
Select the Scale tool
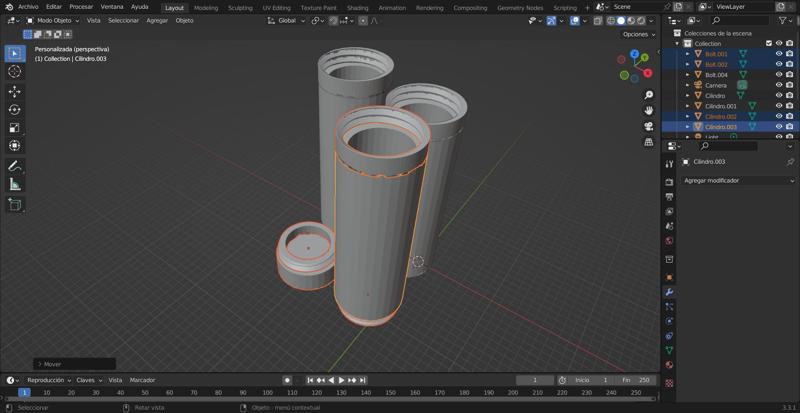click(14, 128)
